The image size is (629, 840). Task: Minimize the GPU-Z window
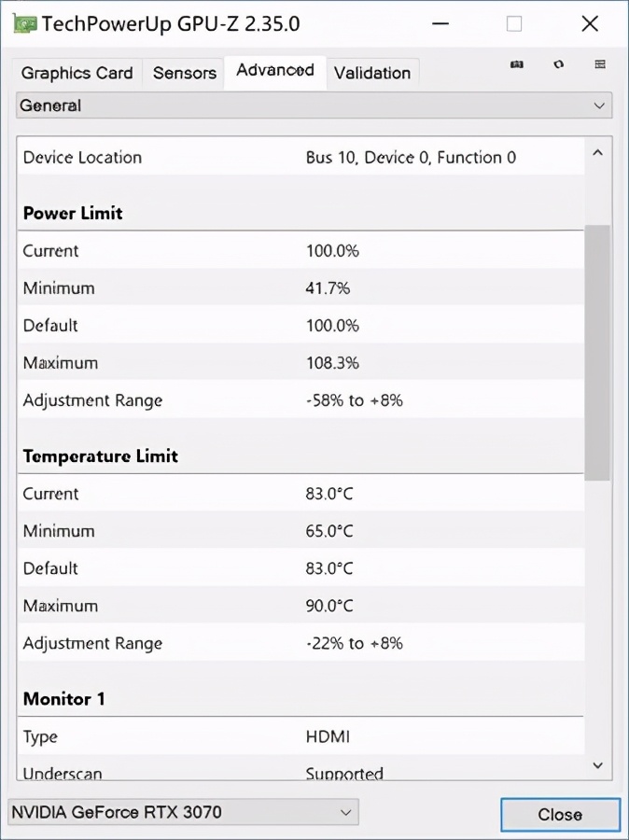(x=440, y=24)
